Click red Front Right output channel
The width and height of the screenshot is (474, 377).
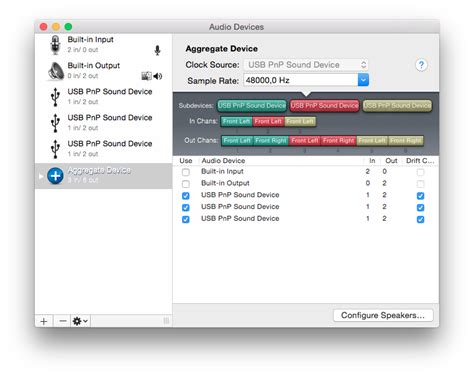(338, 140)
